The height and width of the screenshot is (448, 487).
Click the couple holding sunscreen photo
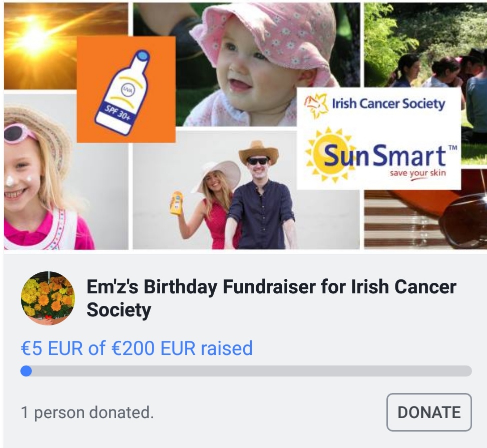tap(246, 190)
